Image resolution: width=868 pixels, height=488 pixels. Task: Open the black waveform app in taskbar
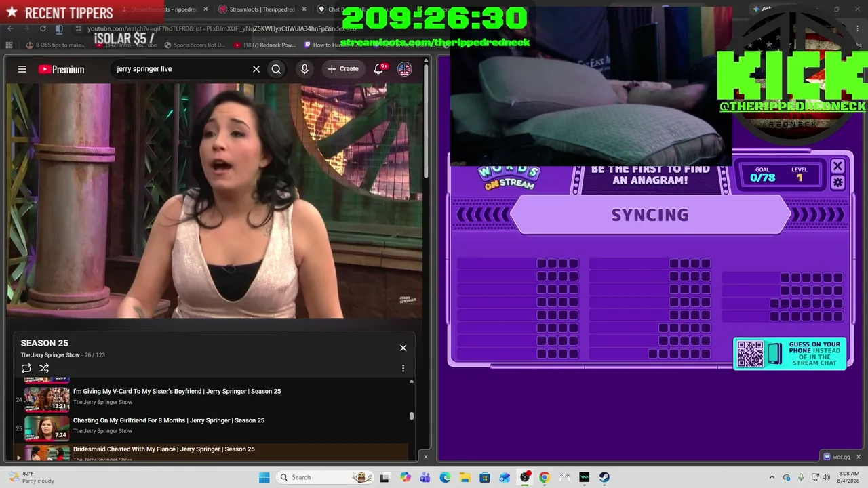coord(585,477)
